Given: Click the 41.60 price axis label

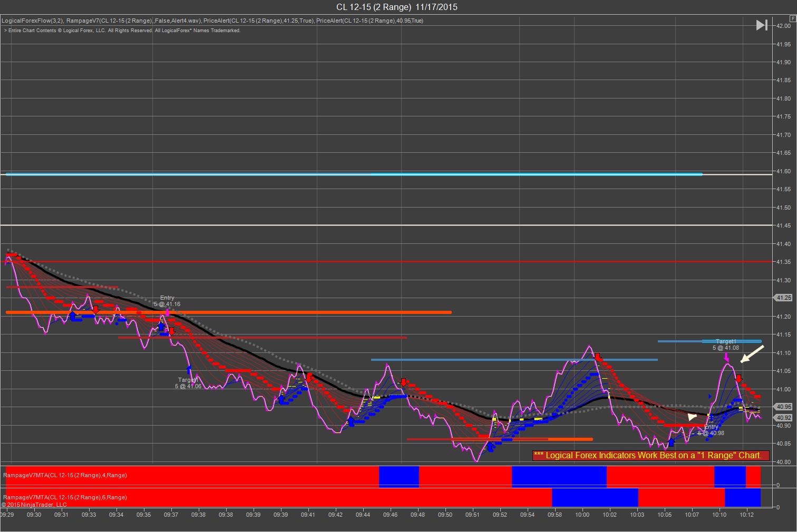Looking at the screenshot, I should [x=783, y=171].
